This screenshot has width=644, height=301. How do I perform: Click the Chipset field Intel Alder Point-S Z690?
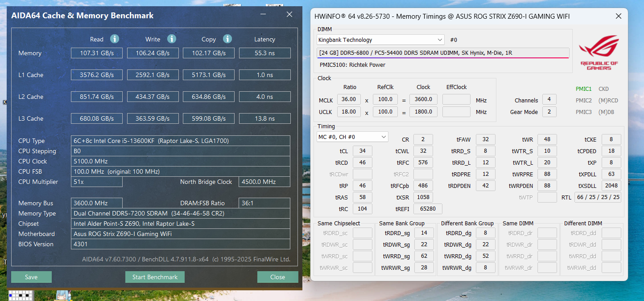tap(181, 224)
